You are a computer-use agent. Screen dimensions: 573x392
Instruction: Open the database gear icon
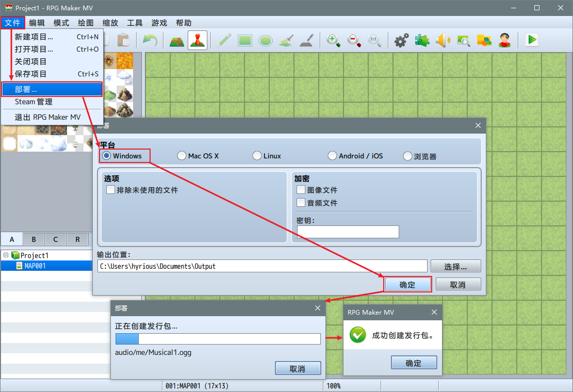tap(401, 40)
